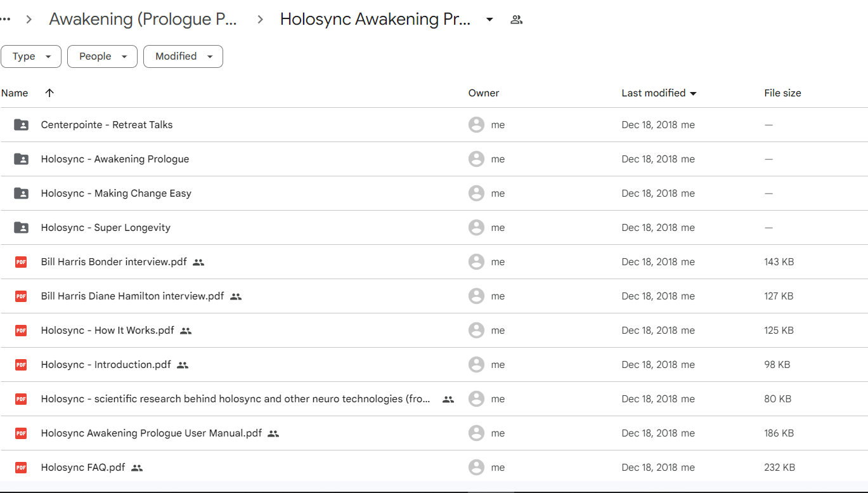This screenshot has height=493, width=868.
Task: Select the Holosync - Introduction.pdf file name
Action: (x=106, y=365)
